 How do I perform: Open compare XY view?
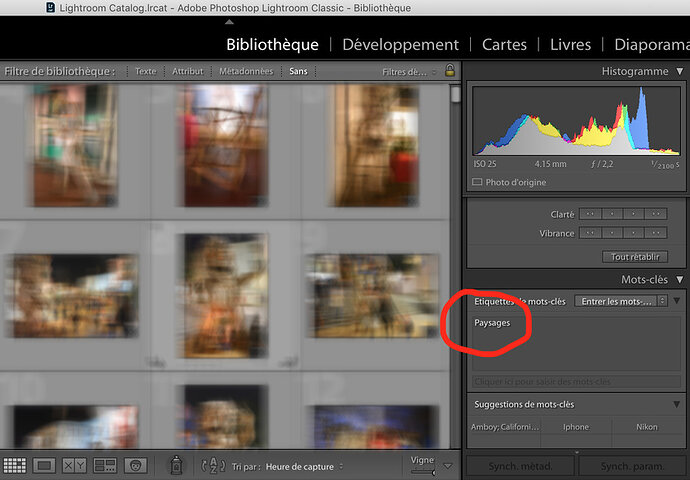[74, 465]
